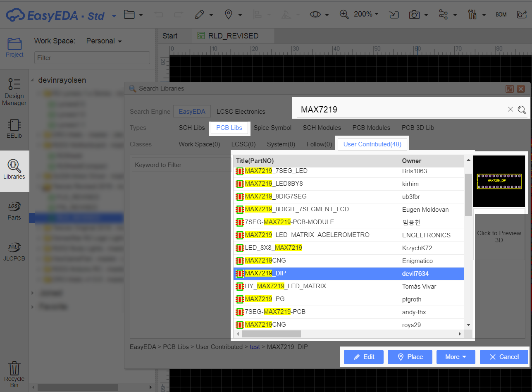This screenshot has width=532, height=392.
Task: Click the Redo arrow in toolbar
Action: click(178, 14)
